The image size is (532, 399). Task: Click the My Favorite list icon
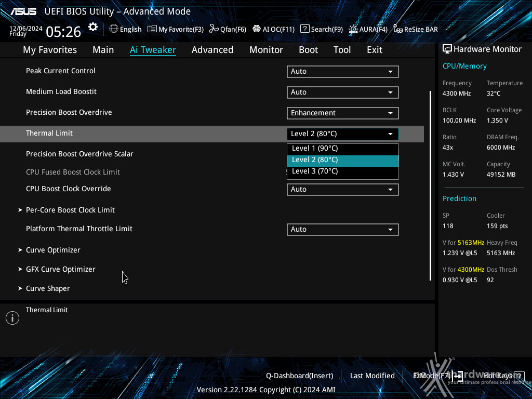coord(152,29)
